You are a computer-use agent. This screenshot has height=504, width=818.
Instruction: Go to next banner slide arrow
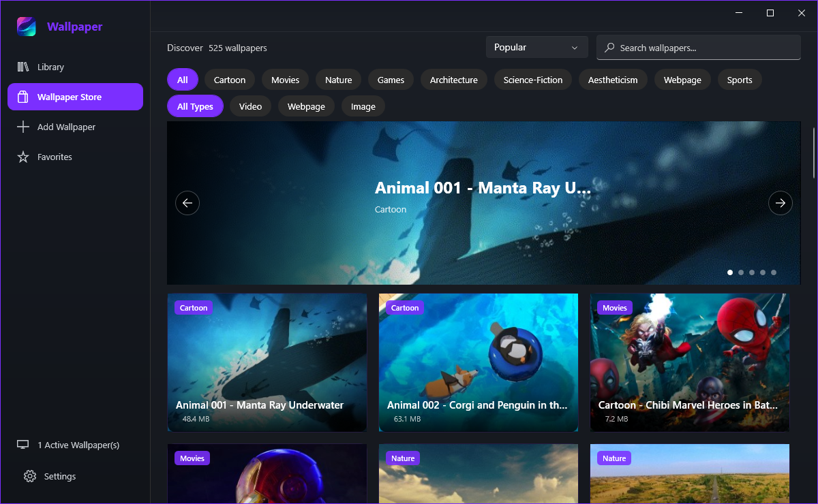(781, 203)
